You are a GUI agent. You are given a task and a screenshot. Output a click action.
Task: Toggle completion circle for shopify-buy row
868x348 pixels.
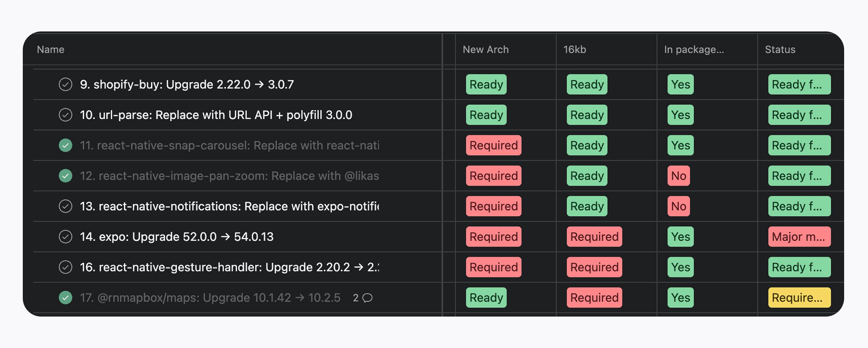click(65, 84)
